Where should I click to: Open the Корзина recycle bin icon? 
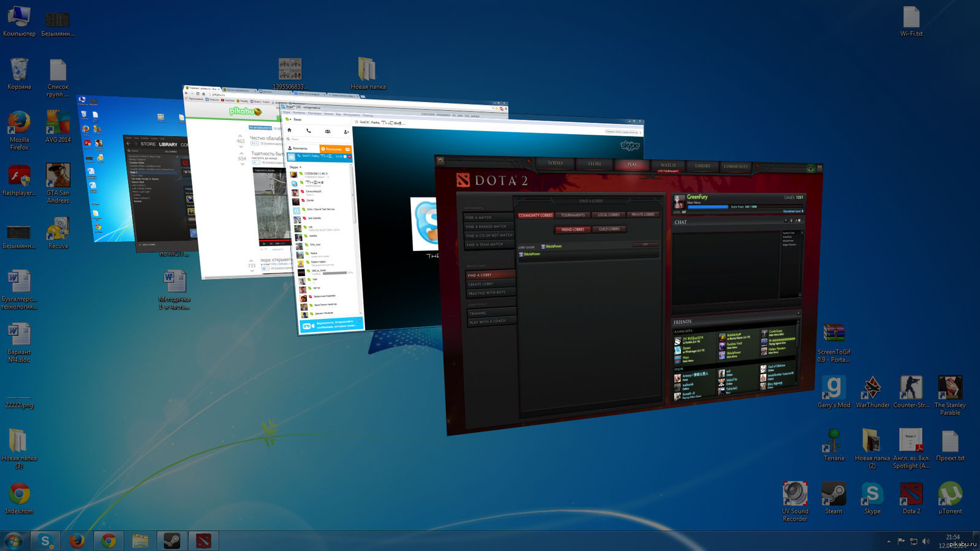click(19, 74)
